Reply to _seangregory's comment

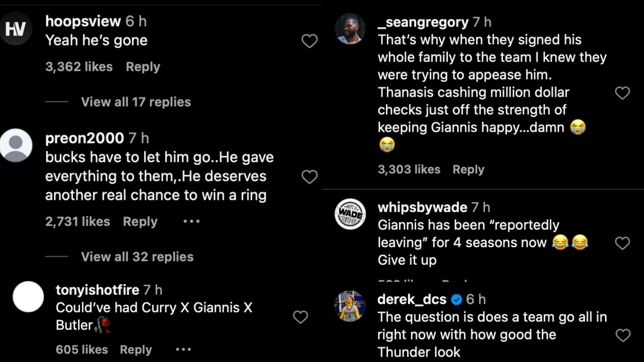468,169
